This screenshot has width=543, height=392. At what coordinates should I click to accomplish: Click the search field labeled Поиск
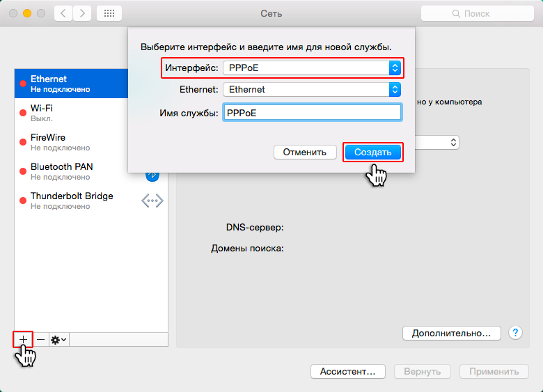coord(477,13)
